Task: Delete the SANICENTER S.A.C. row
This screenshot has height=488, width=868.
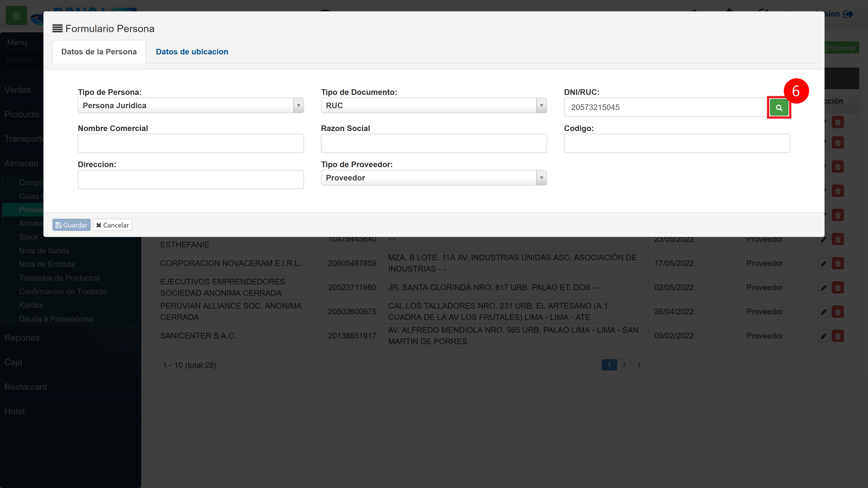Action: 838,336
